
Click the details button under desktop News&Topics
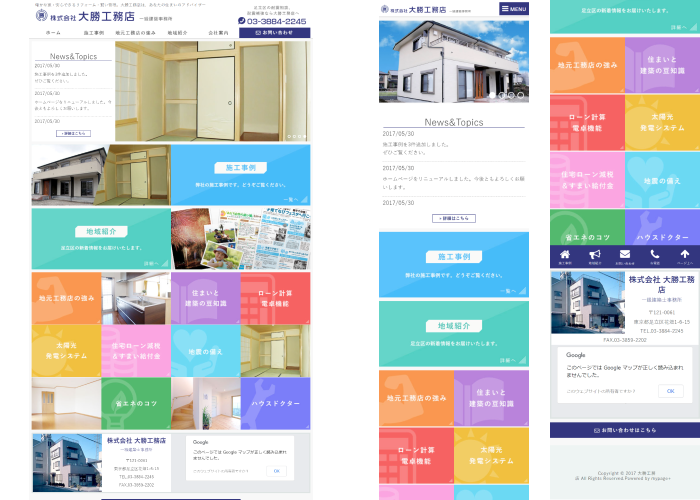[x=73, y=133]
